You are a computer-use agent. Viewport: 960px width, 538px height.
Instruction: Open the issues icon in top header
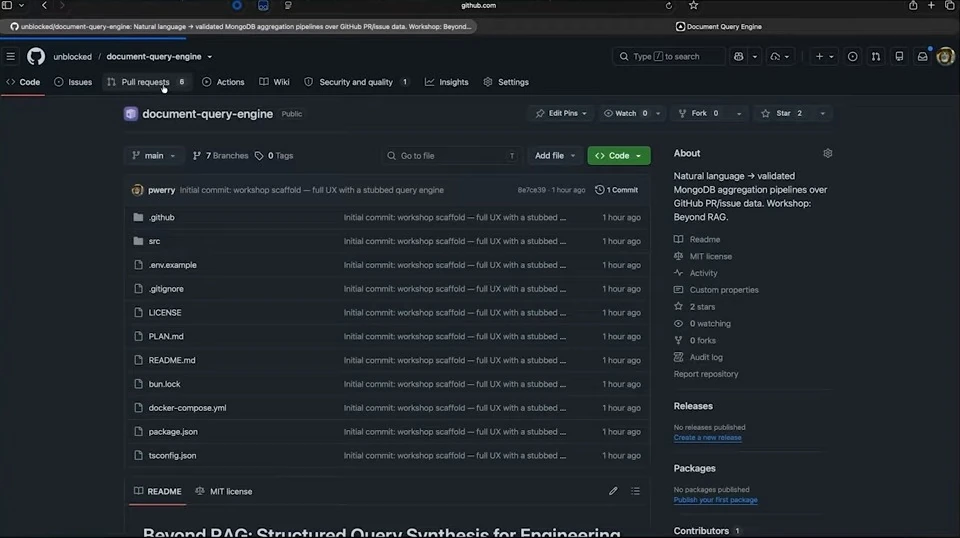[852, 56]
